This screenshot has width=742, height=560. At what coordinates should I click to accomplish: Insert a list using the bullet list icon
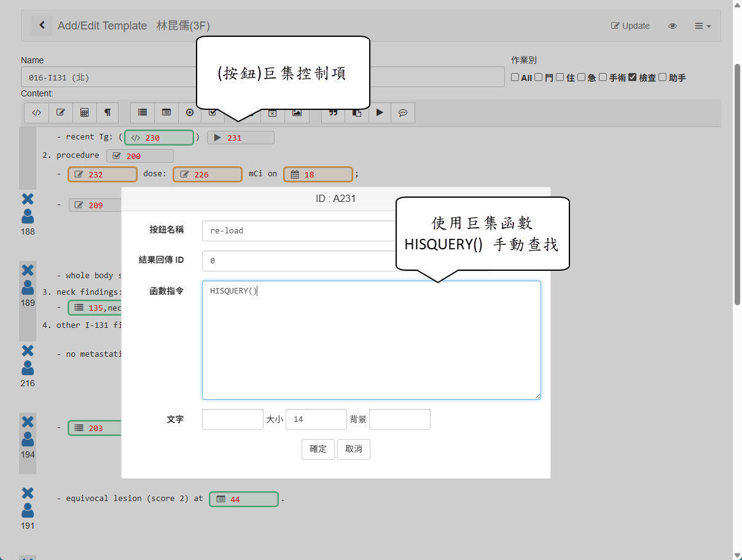[143, 113]
